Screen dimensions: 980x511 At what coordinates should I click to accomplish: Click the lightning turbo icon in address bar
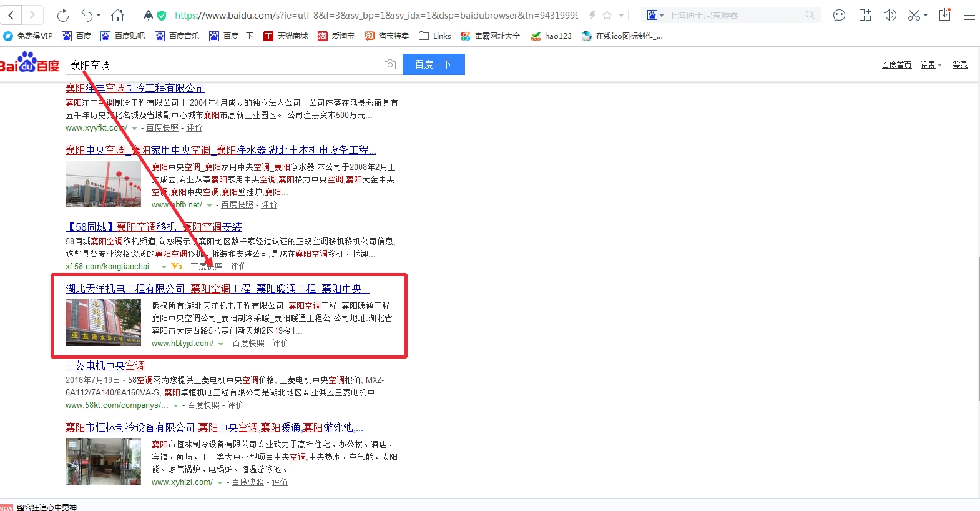point(592,15)
